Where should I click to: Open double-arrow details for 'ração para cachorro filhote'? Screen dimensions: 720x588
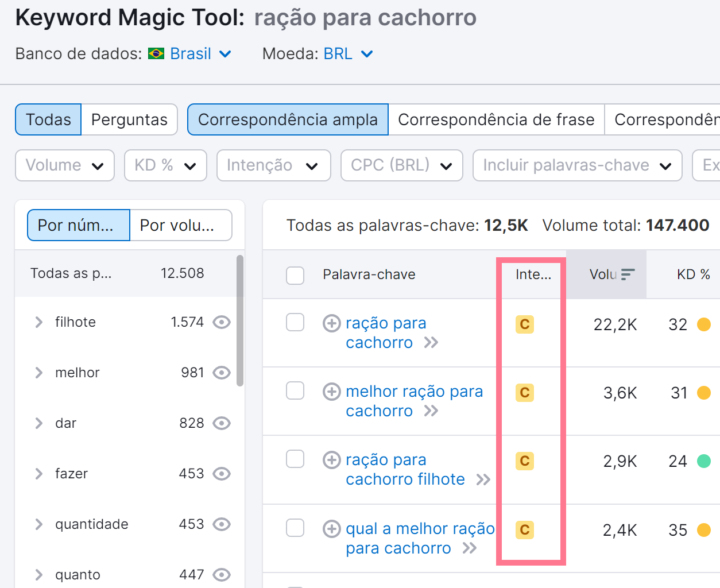pyautogui.click(x=483, y=479)
